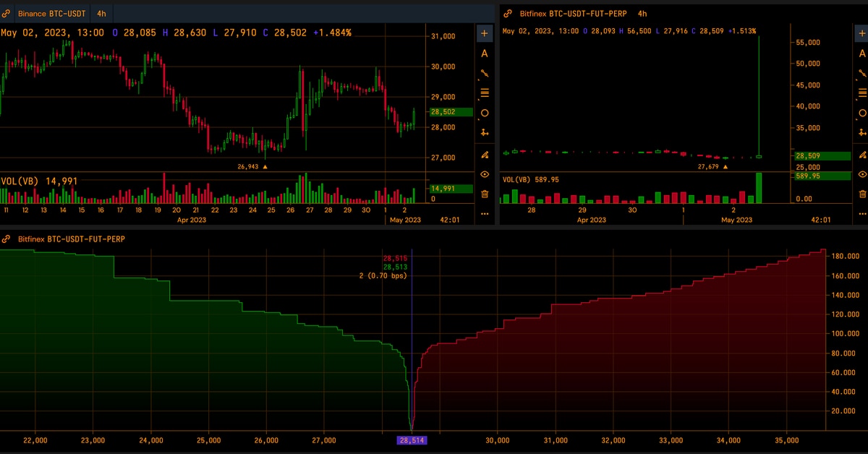This screenshot has height=454, width=868.
Task: Click the 14,991 volume tag on Binance axis
Action: click(x=452, y=189)
